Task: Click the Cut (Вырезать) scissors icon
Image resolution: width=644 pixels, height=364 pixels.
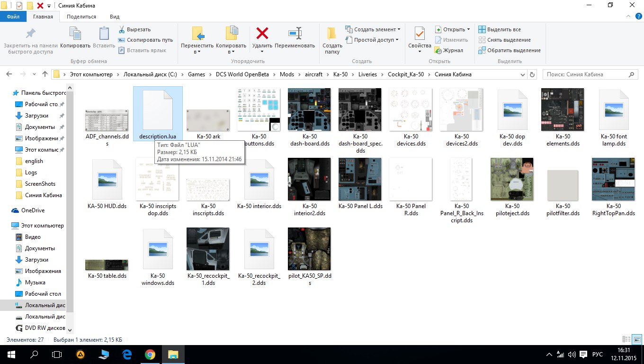Action: point(122,29)
